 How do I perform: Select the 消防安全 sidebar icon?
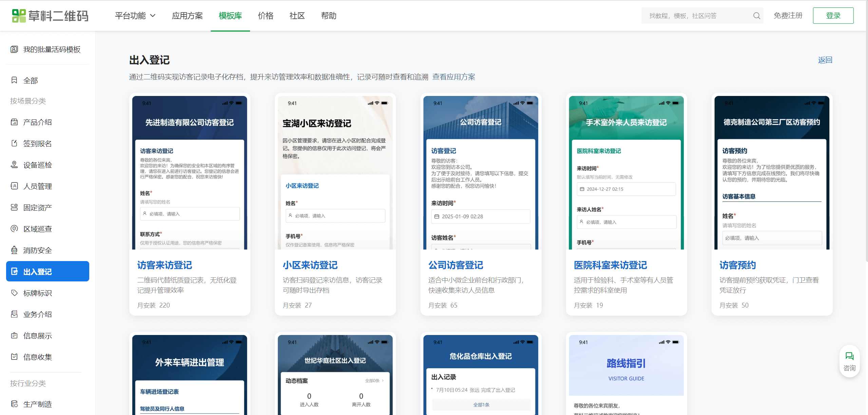[x=14, y=250]
